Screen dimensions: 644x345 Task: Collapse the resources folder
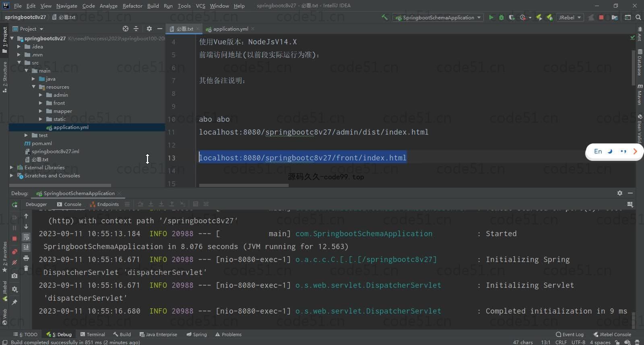point(33,87)
